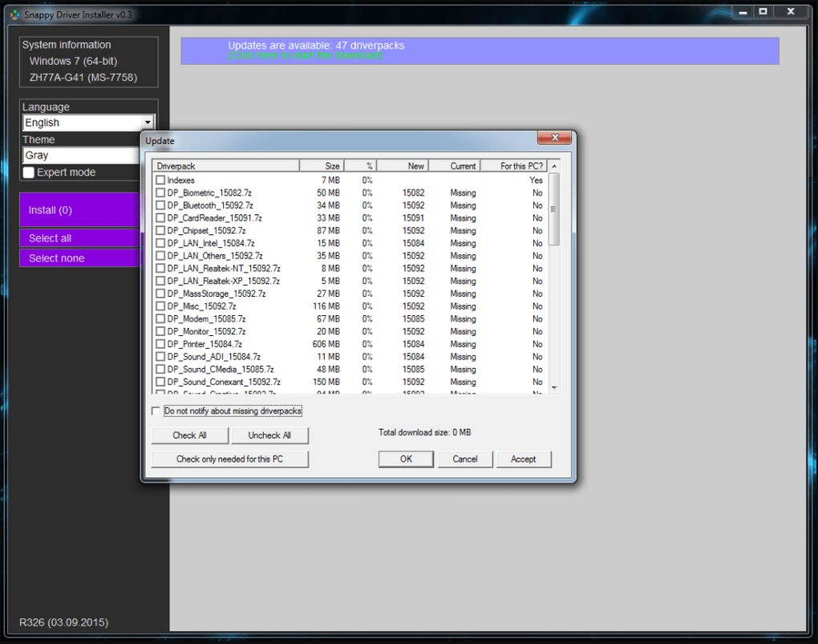818x644 pixels.
Task: Click Windows 7 (64-bit) system info
Action: [x=74, y=61]
